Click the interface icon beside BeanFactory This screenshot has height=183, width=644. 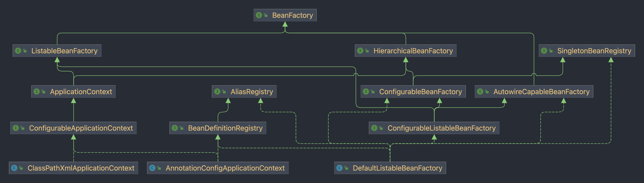click(x=259, y=15)
